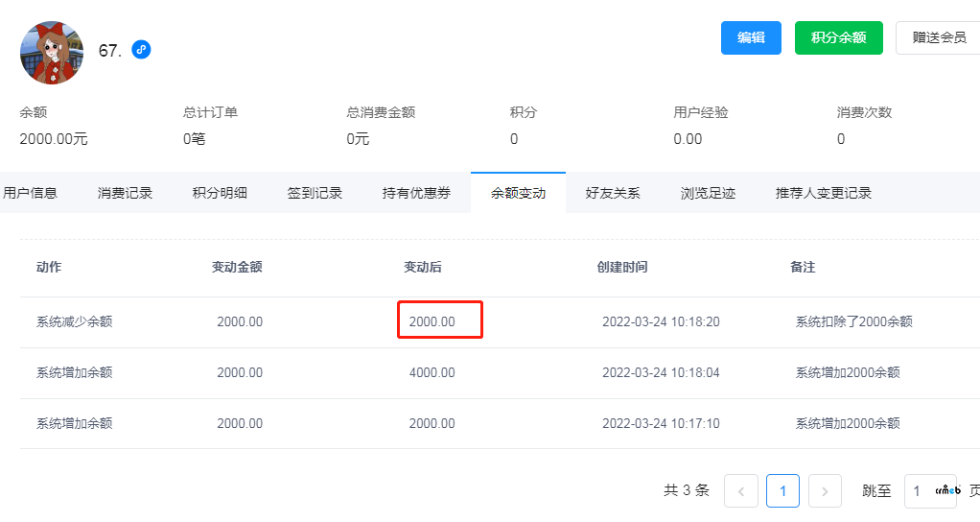Open the 好友关系 tab
Image resolution: width=980 pixels, height=522 pixels.
[x=613, y=193]
